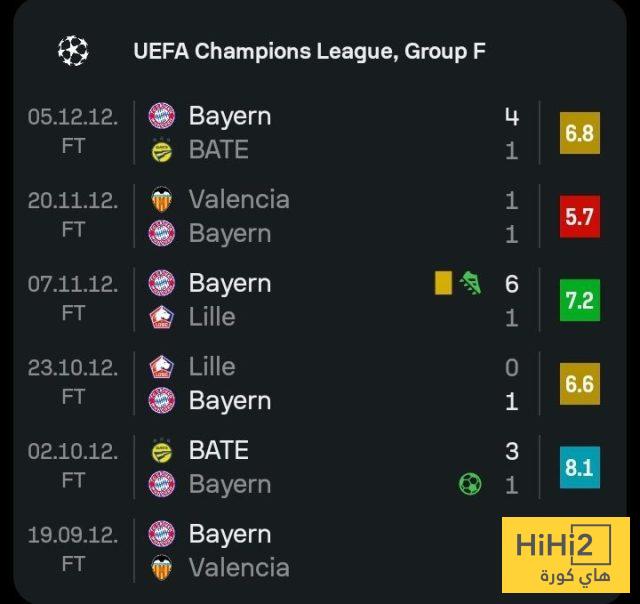This screenshot has width=640, height=604.
Task: Click the UEFA Champions League ball icon
Action: tap(73, 50)
